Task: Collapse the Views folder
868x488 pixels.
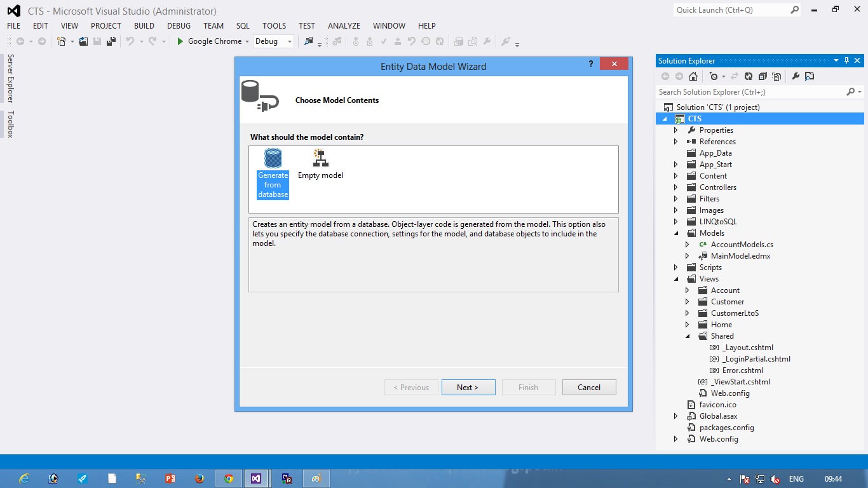Action: 676,279
